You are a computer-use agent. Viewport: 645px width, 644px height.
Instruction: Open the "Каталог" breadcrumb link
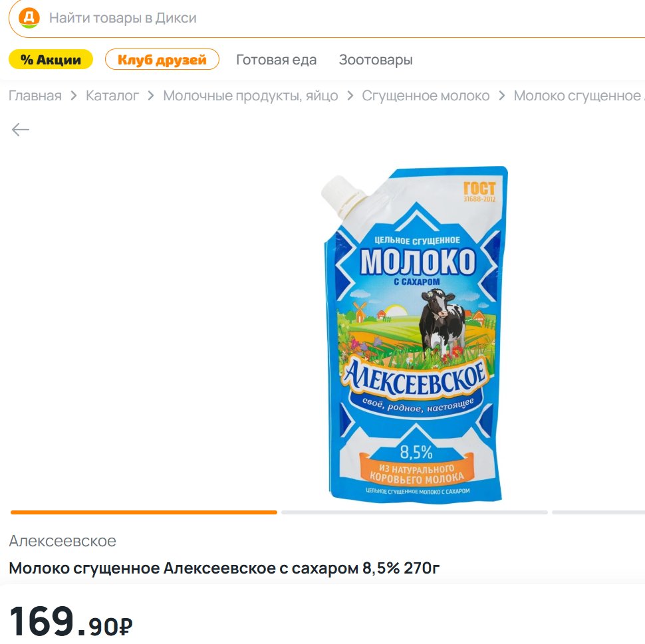[112, 96]
